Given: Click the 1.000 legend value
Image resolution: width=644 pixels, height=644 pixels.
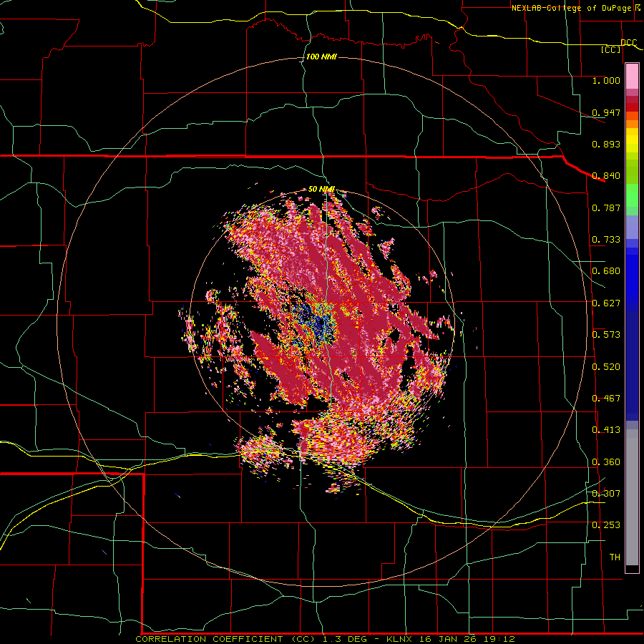Looking at the screenshot, I should pyautogui.click(x=606, y=80).
